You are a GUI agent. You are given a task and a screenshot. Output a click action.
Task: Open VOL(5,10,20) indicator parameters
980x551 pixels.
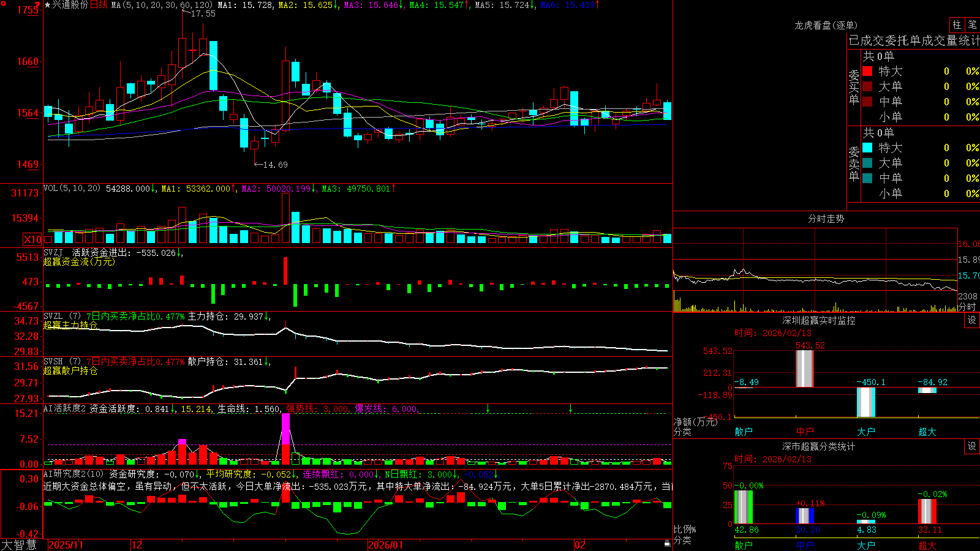tap(72, 189)
